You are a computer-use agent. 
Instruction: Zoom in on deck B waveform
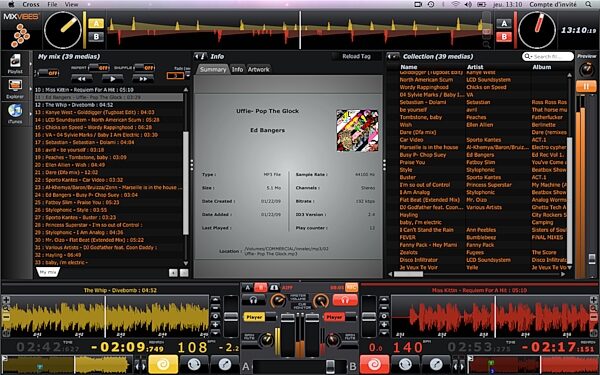click(x=593, y=300)
